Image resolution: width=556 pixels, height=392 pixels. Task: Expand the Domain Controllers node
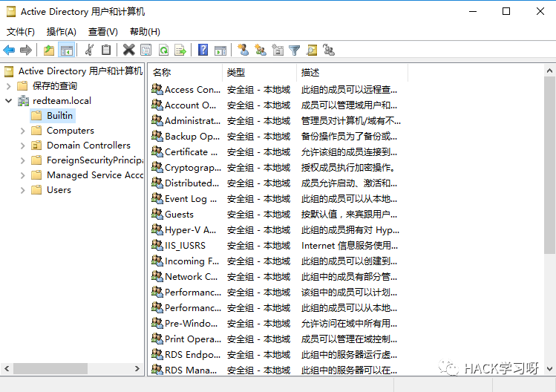pyautogui.click(x=23, y=146)
